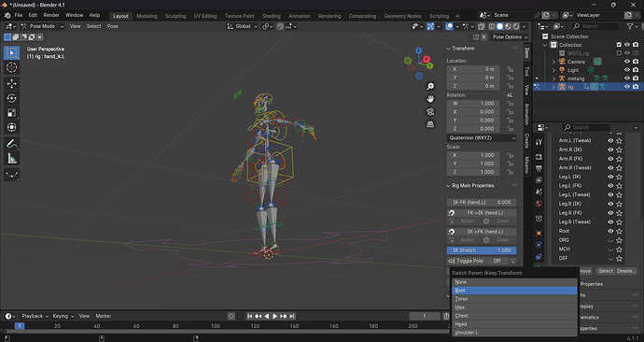Select the 3D Cursor tool

click(x=11, y=67)
